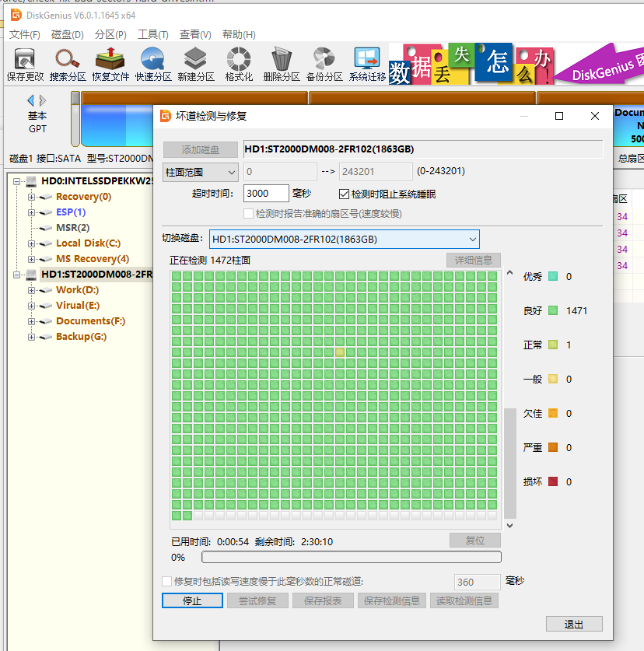Open the 工具(T) menu
644x651 pixels.
click(x=152, y=34)
